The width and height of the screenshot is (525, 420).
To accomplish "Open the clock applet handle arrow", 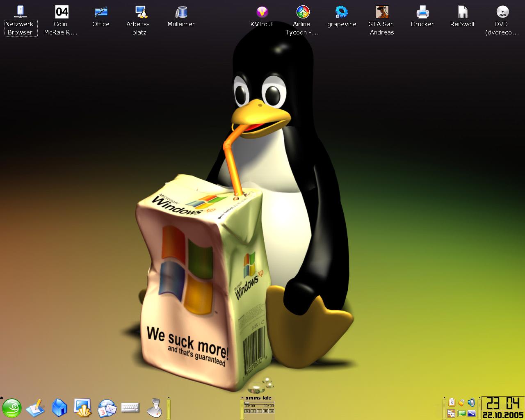I will click(x=479, y=397).
